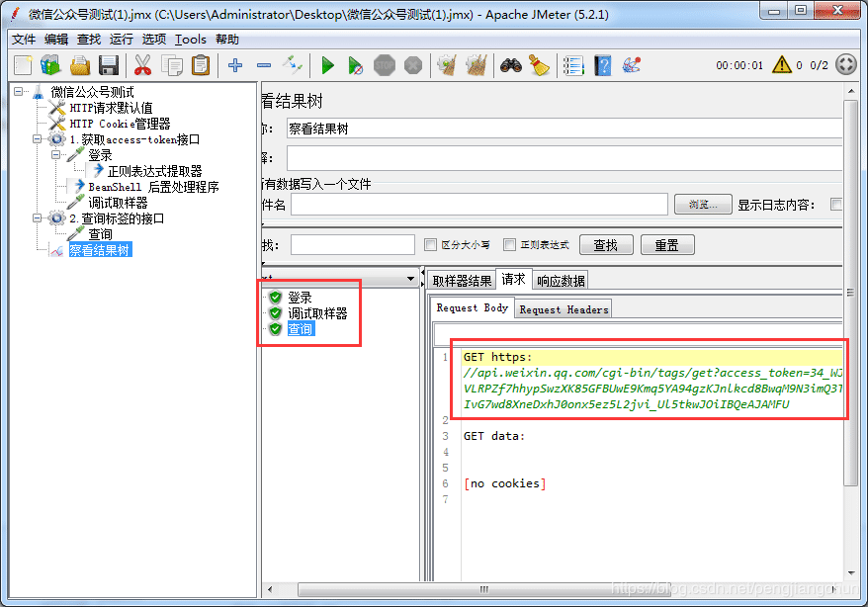Toggle the 正则表达式 checkbox
868x607 pixels.
click(509, 244)
